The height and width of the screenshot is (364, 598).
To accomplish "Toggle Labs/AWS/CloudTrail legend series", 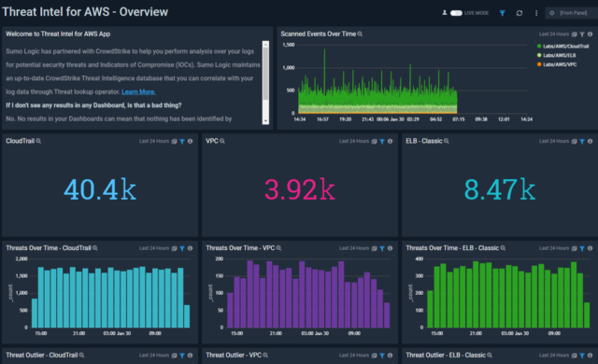I will pyautogui.click(x=562, y=46).
